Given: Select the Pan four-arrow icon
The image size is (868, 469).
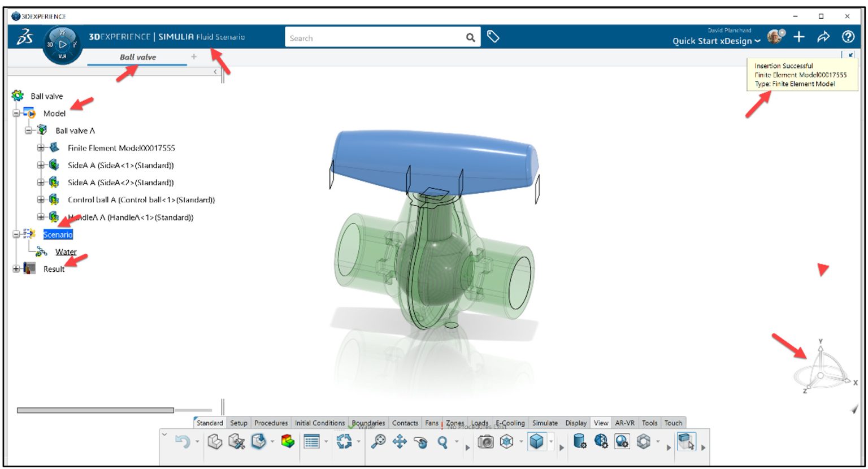Looking at the screenshot, I should point(400,441).
